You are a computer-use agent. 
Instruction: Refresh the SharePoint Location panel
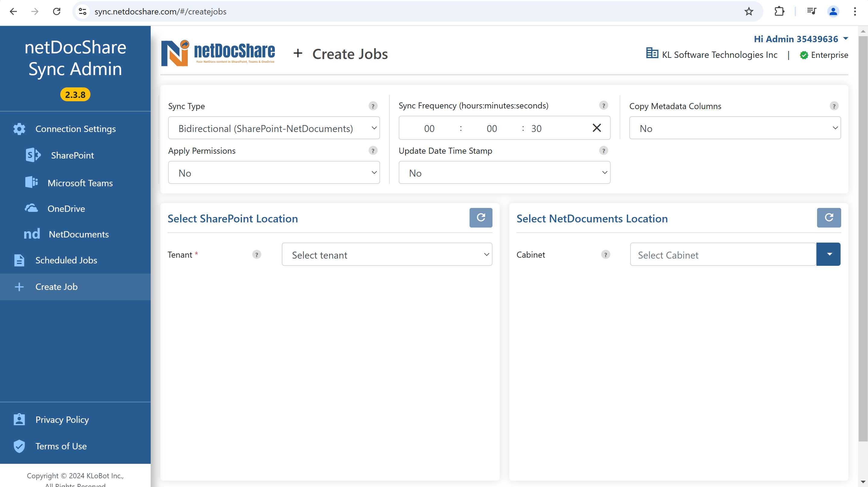click(x=481, y=218)
